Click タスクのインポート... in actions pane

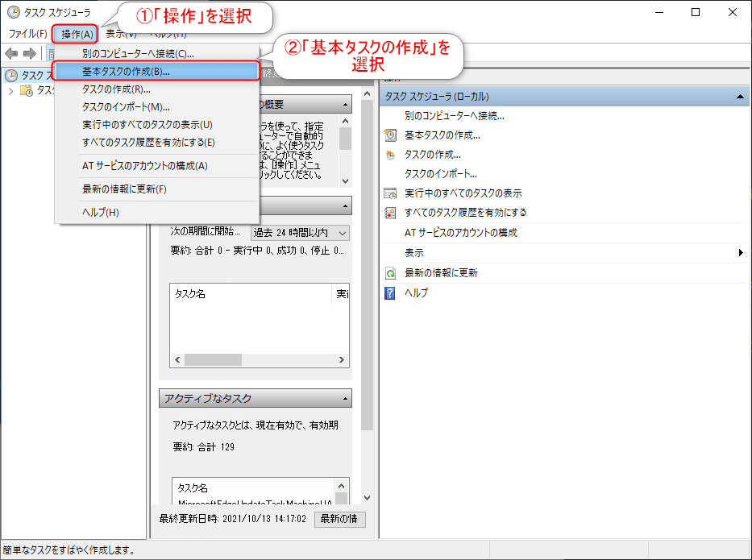tap(440, 174)
